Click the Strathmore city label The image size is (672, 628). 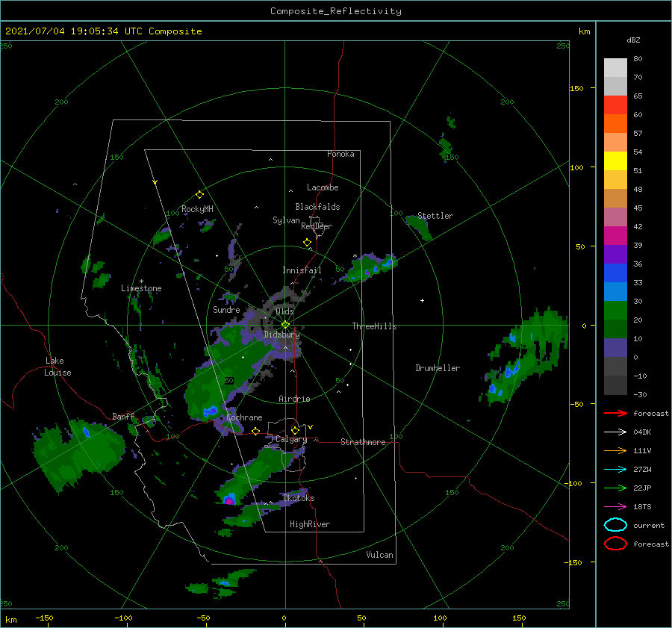pos(363,442)
